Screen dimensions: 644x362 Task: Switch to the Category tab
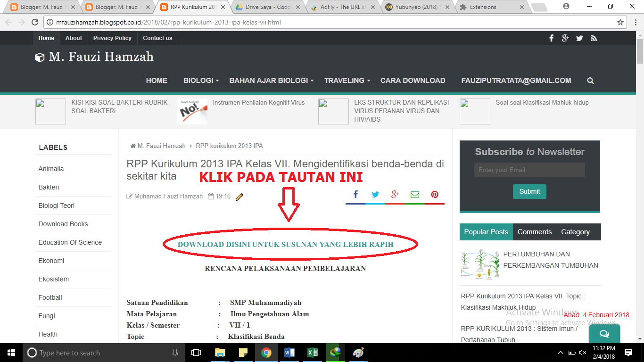575,231
